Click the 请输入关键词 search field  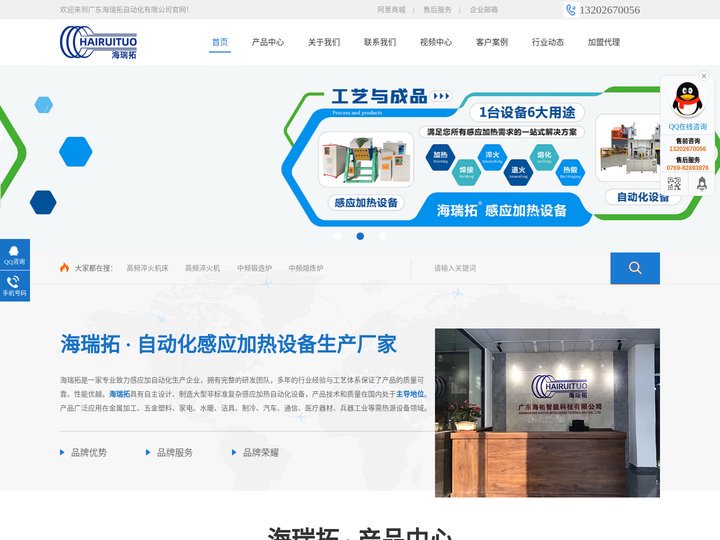point(510,268)
